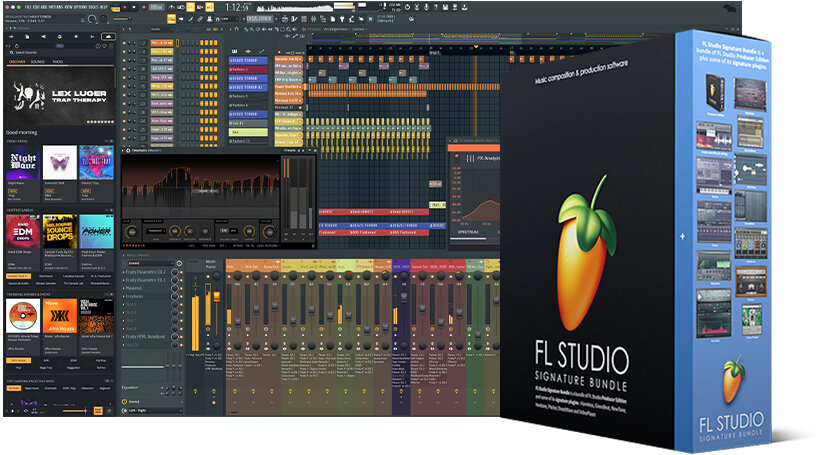Toggle mute LED for channel 27
Screen dimensions: 816x455
pyautogui.click(x=124, y=138)
